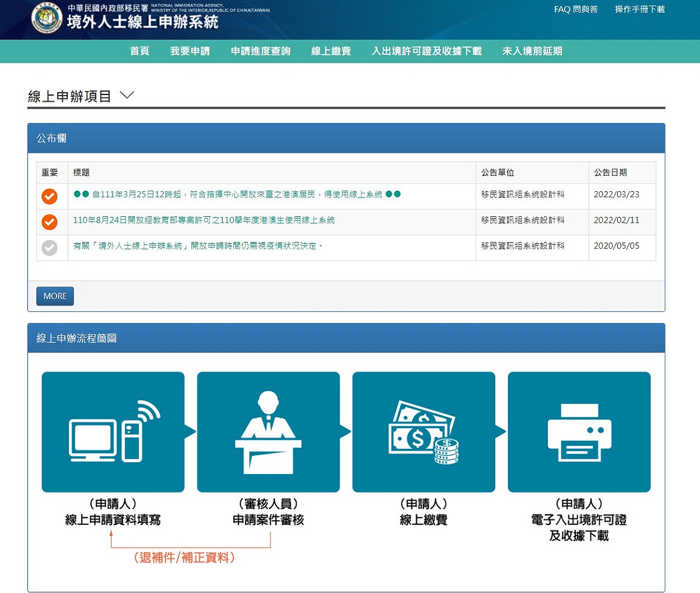Expand the 線上申辦項目 chevron
700x593 pixels.
click(x=127, y=95)
